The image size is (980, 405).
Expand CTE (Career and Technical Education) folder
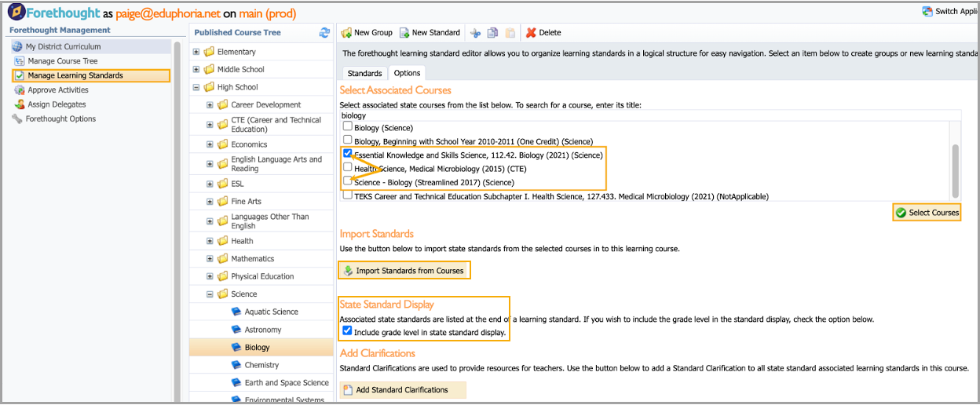point(210,124)
